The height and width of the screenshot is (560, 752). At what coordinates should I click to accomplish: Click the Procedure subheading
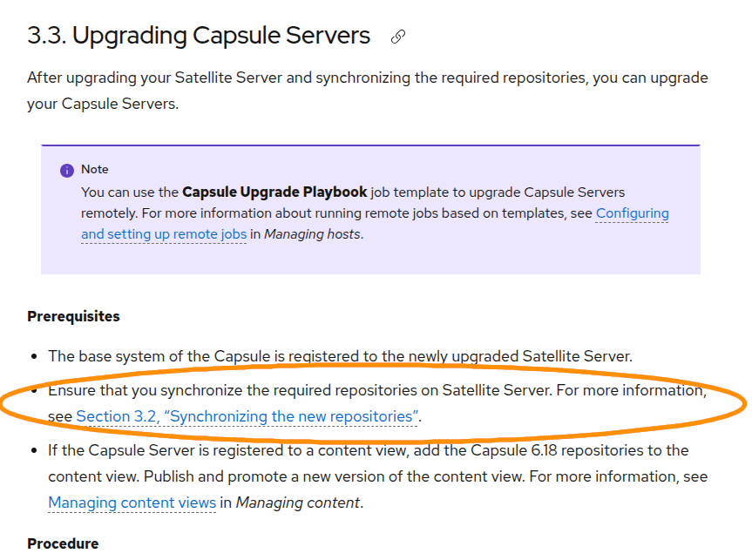tap(63, 543)
